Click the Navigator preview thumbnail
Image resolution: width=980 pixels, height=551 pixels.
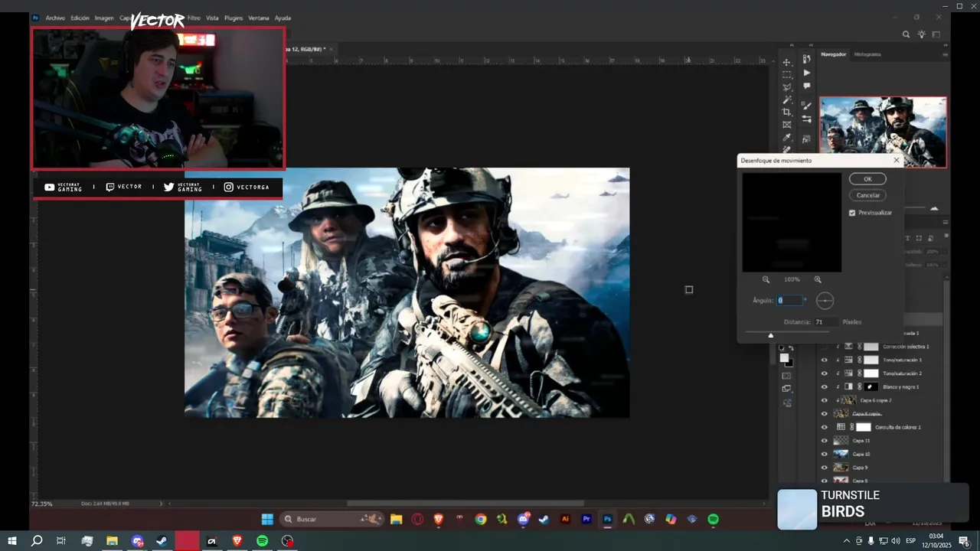point(883,132)
